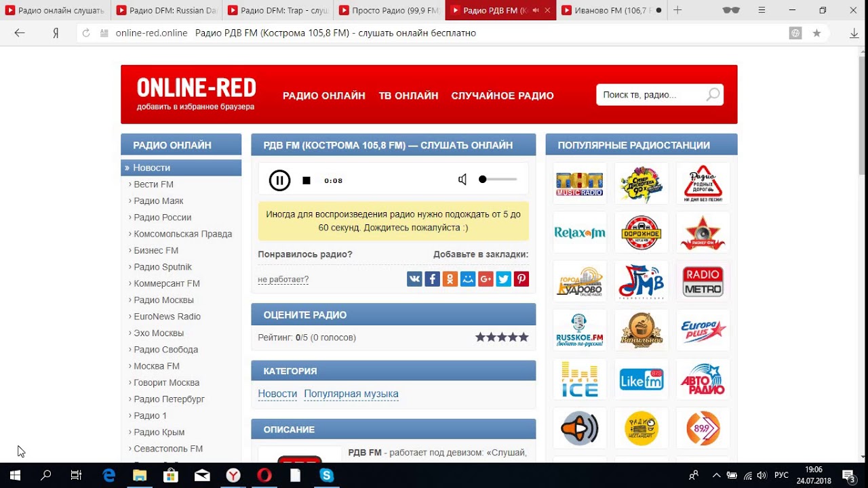
Task: Open the Радио Родных Дорог station logo
Action: [703, 183]
